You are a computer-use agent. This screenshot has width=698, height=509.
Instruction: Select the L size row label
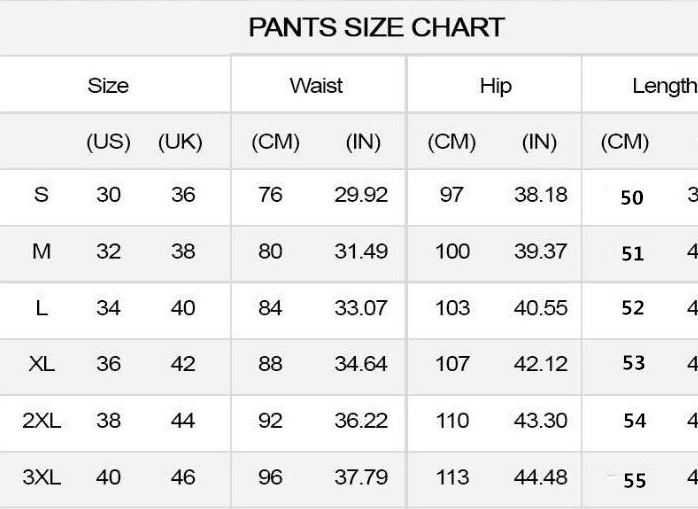pyautogui.click(x=41, y=308)
